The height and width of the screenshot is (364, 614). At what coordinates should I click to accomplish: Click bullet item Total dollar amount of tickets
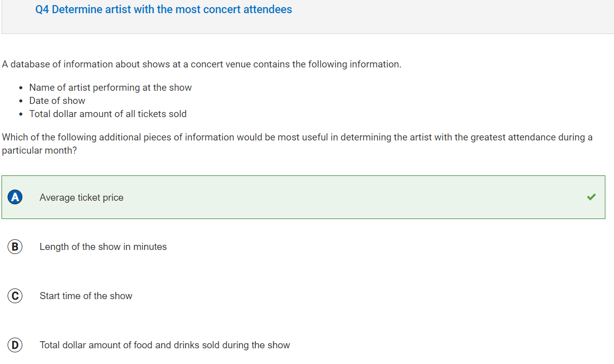tap(108, 114)
